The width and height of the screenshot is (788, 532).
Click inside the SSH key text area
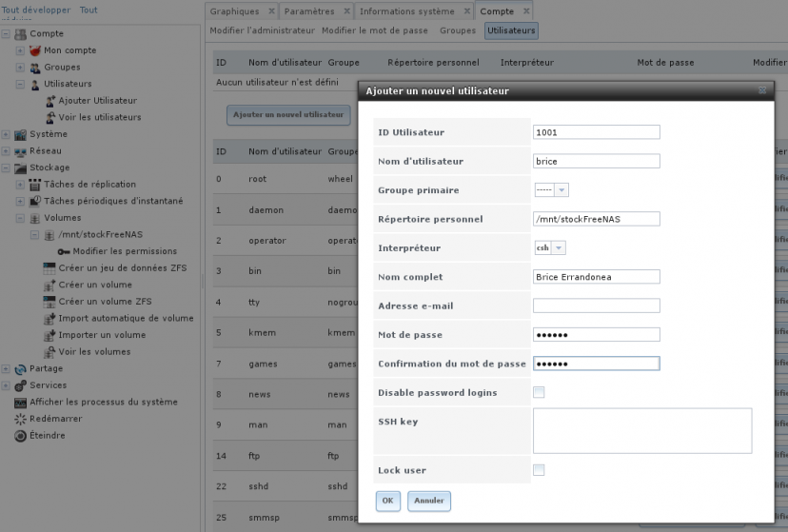tap(641, 430)
